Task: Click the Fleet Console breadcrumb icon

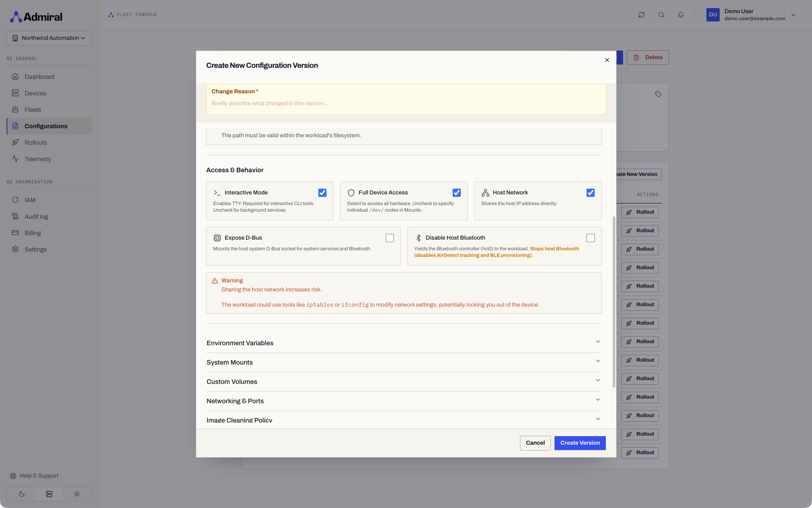Action: coord(111,15)
